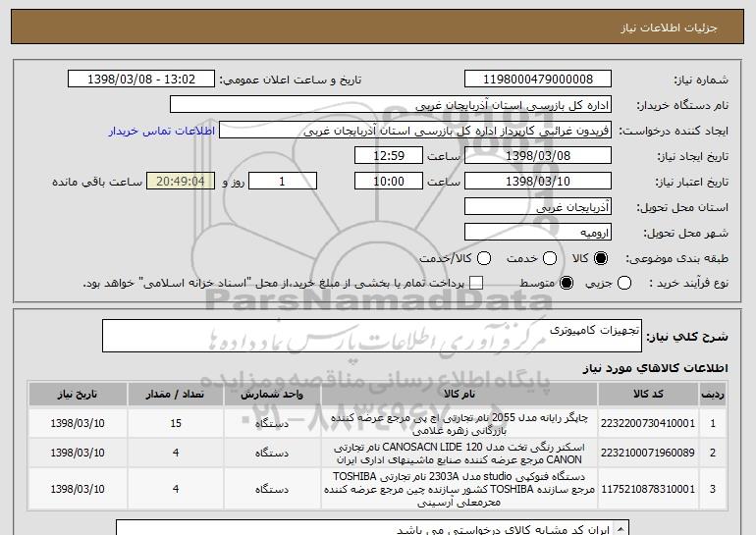Click unit دستگاه in scanner row

tap(272, 454)
